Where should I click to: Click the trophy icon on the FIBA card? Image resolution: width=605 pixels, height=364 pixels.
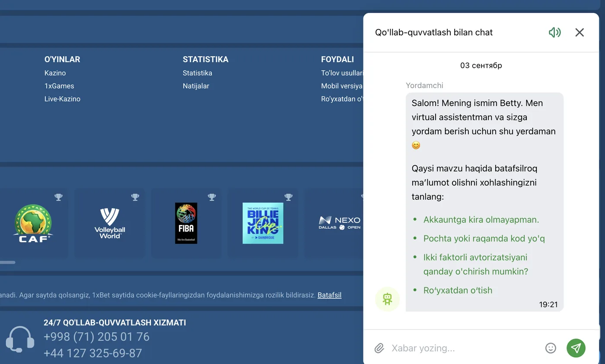point(212,197)
